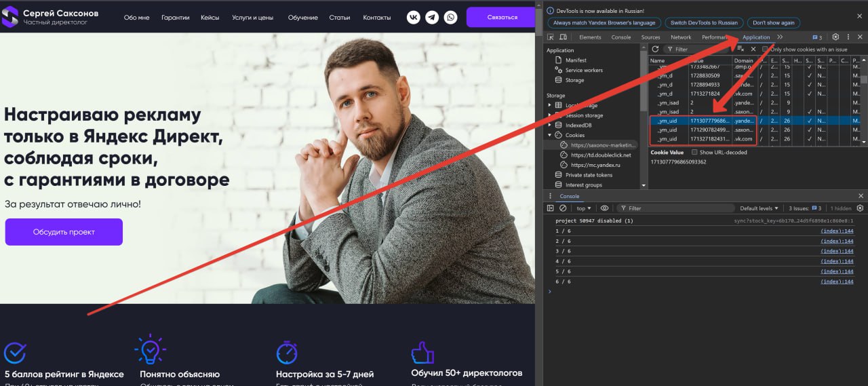Open (index):144 link on the 1 / 6 row
The image size is (868, 386).
point(837,231)
